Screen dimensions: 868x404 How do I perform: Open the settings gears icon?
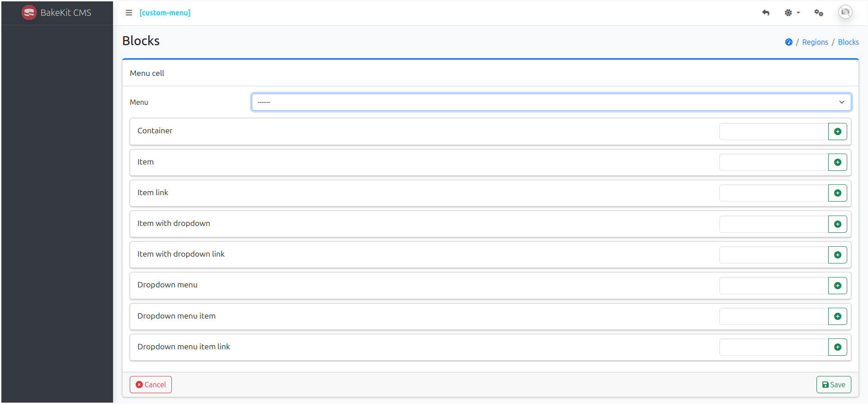click(819, 13)
